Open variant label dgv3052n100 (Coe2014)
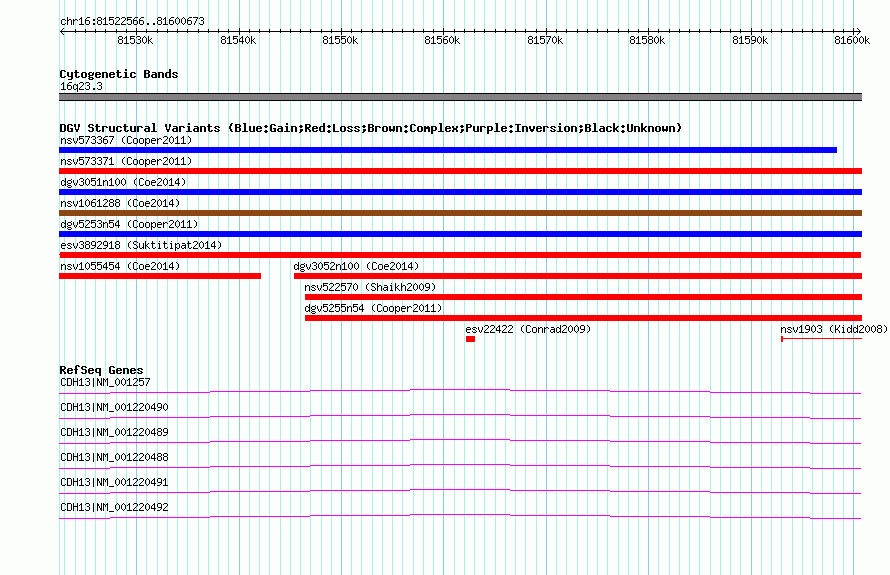The width and height of the screenshot is (890, 575). pyautogui.click(x=356, y=266)
